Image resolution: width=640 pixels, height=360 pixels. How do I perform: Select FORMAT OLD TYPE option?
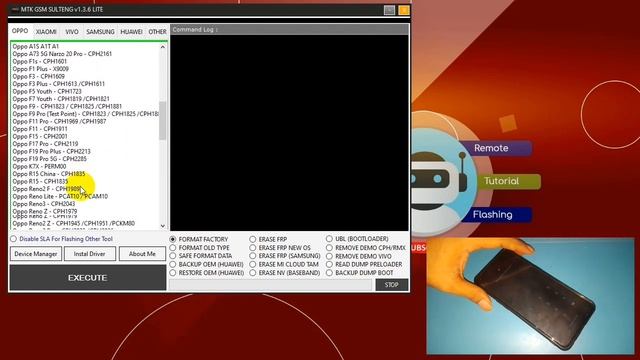tap(200, 248)
